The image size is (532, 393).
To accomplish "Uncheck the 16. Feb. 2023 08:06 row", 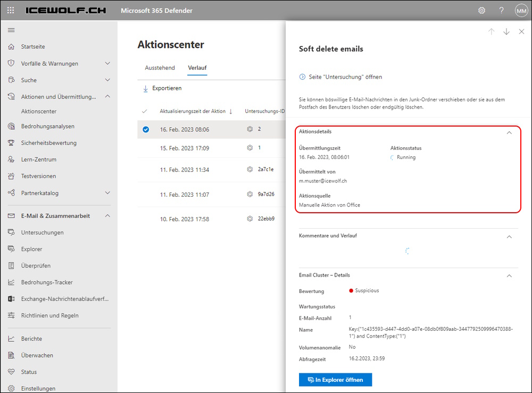I will click(146, 129).
